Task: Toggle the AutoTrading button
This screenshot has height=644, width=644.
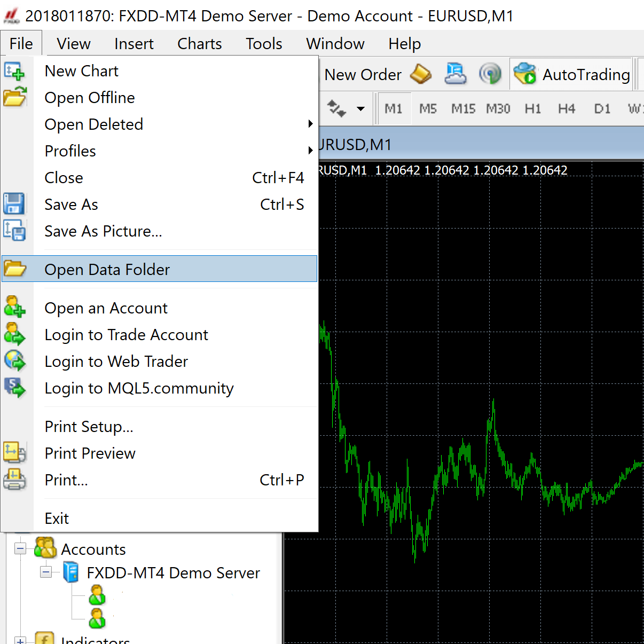Action: click(x=571, y=74)
